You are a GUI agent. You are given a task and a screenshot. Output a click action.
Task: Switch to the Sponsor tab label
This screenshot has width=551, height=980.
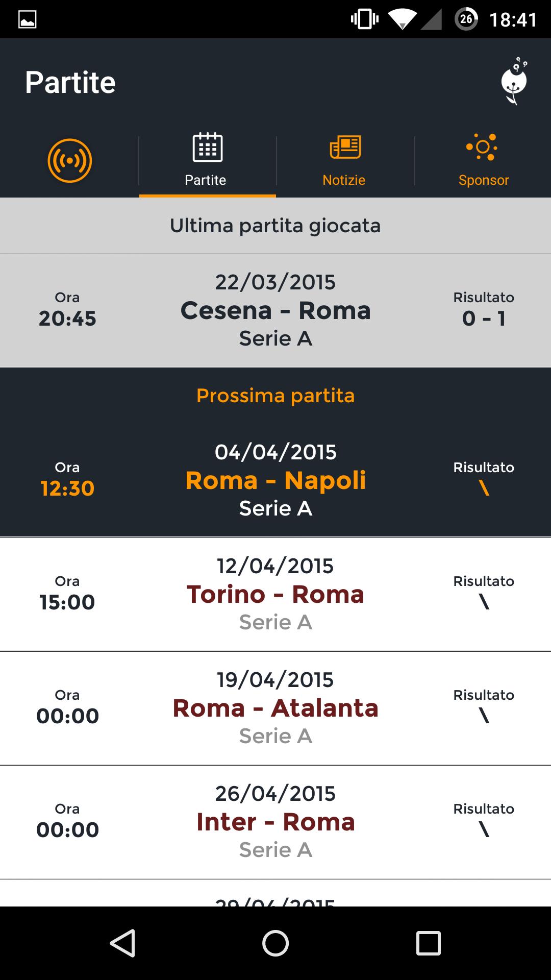(484, 180)
